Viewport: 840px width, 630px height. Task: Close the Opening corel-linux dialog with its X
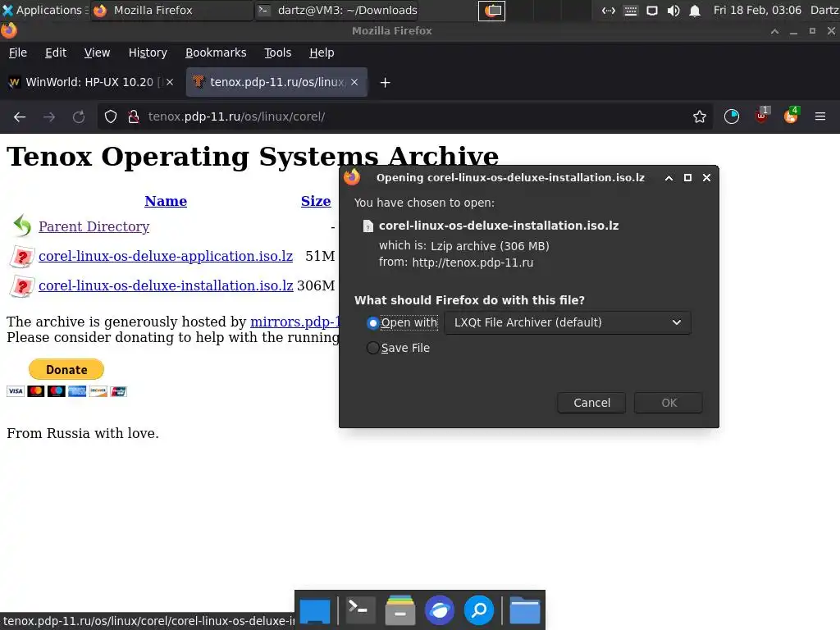click(706, 178)
